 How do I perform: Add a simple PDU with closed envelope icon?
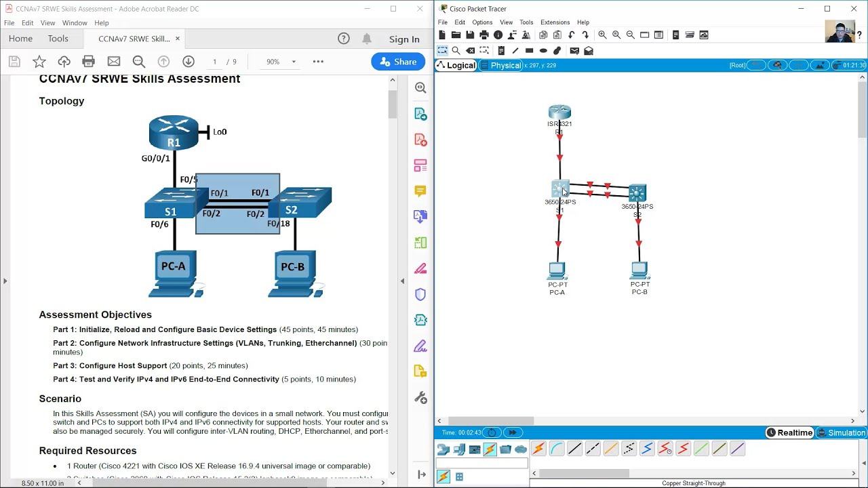(x=574, y=51)
